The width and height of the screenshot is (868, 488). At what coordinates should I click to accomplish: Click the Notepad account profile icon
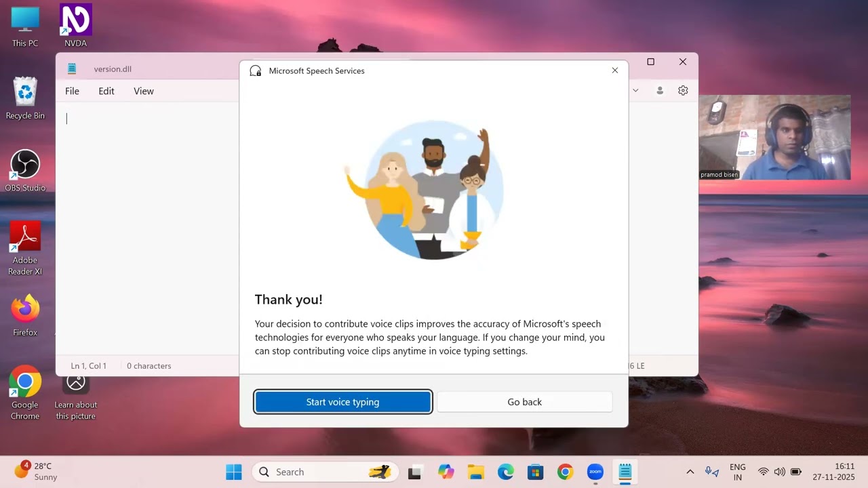pyautogui.click(x=660, y=90)
